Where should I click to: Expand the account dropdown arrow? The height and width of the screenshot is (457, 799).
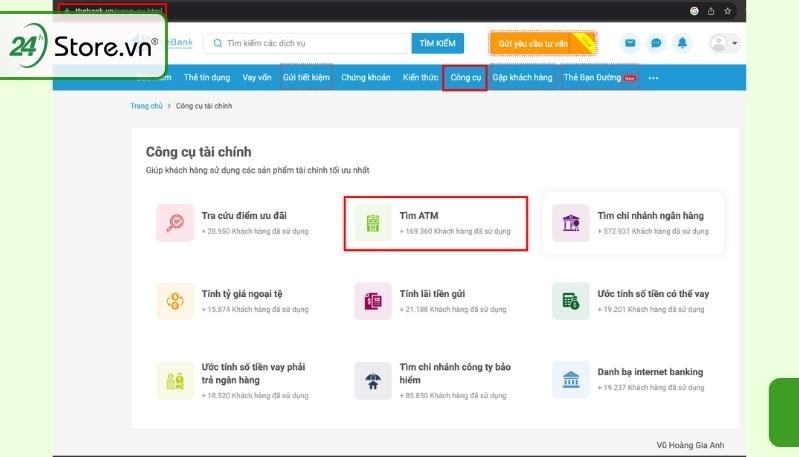[735, 43]
